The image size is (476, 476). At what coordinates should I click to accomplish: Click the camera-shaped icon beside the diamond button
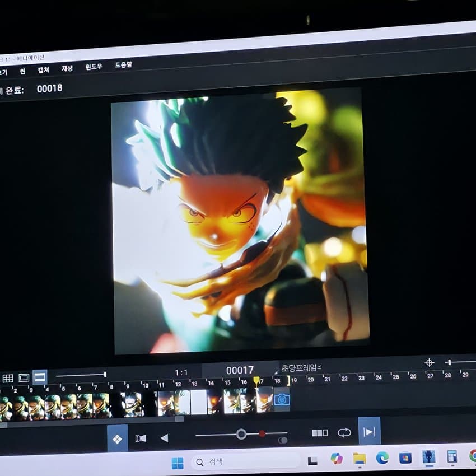click(140, 438)
